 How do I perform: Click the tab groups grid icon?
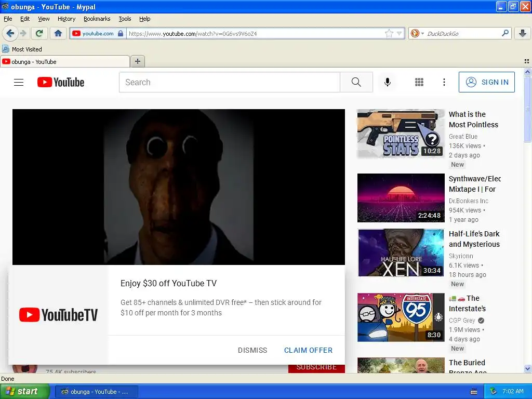[x=527, y=61]
